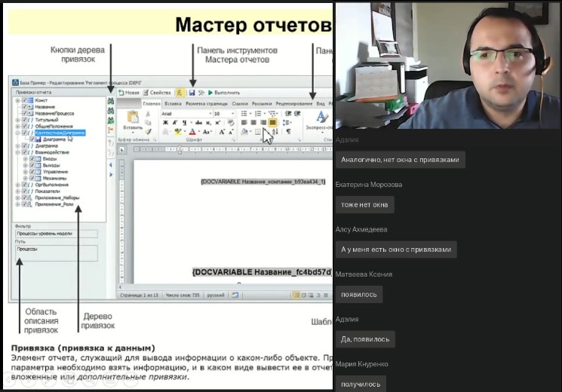562x392 pixels.
Task: Click the Grow Font large A icon
Action: click(222, 132)
